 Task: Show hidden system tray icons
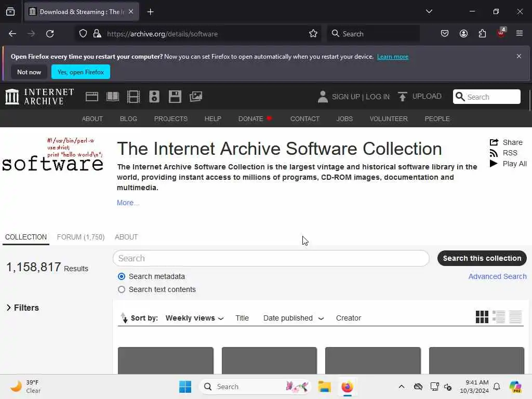(x=402, y=387)
